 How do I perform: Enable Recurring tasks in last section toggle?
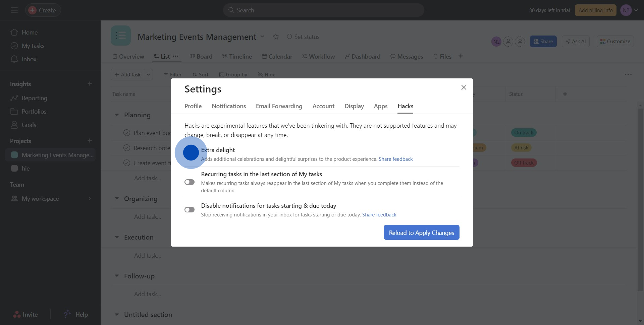click(190, 182)
